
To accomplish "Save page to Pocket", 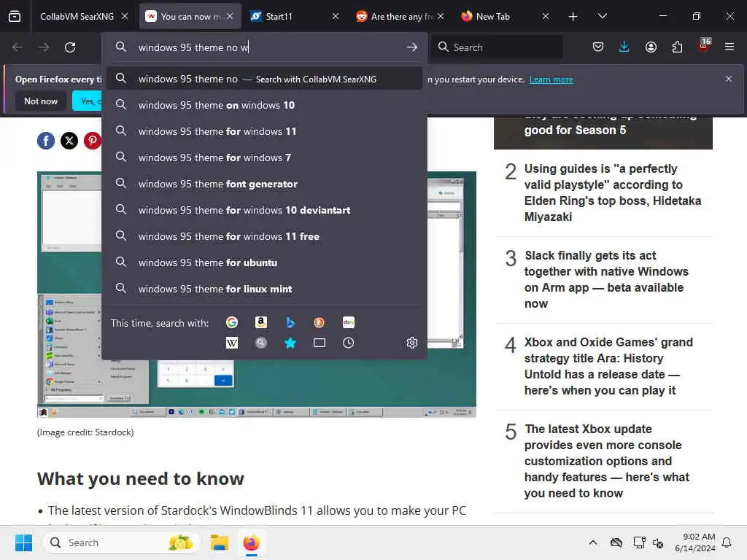I will click(598, 47).
